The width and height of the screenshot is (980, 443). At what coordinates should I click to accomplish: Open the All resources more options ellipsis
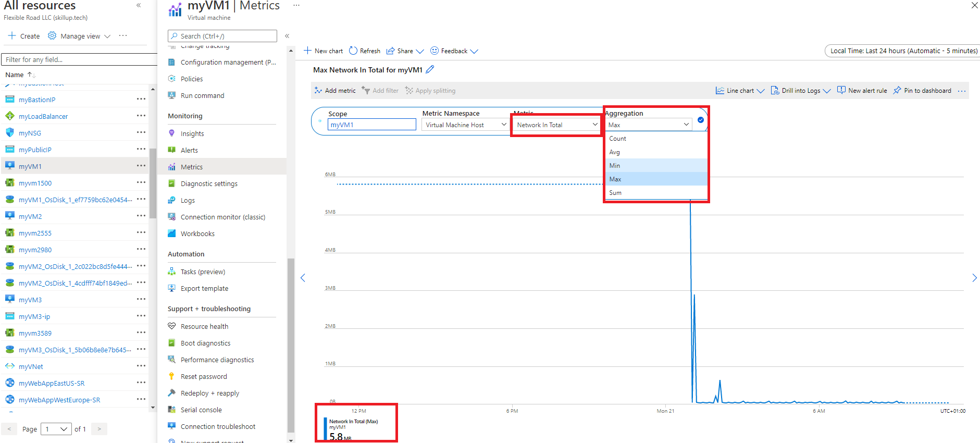(123, 36)
